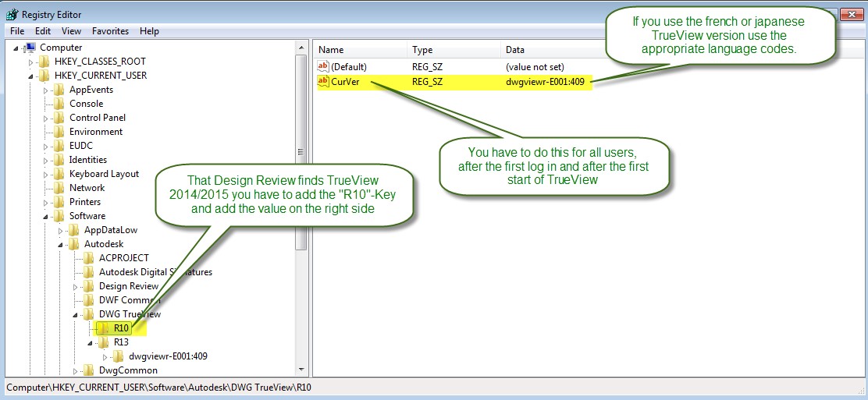Select the Autodesk Digital Signatures key
868x400 pixels.
tap(155, 271)
